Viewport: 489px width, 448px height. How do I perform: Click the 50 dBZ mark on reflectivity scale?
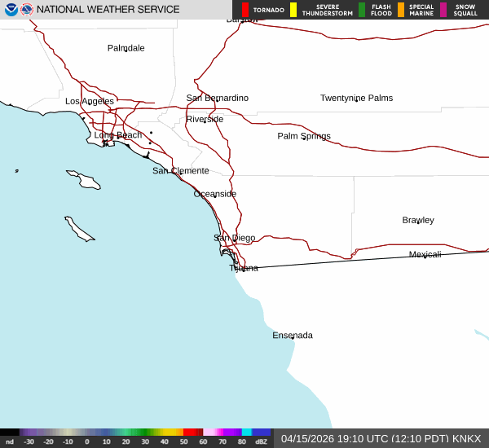pos(184,441)
